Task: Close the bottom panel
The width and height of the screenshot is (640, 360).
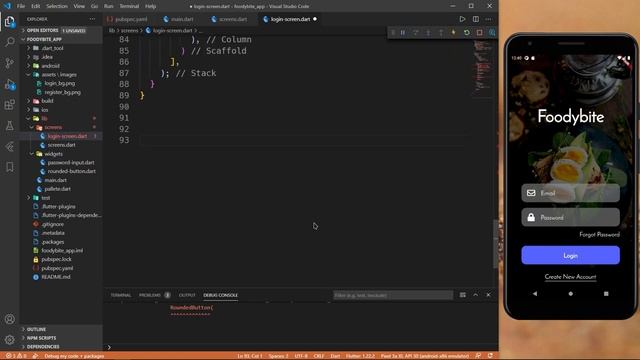Action: click(x=489, y=295)
